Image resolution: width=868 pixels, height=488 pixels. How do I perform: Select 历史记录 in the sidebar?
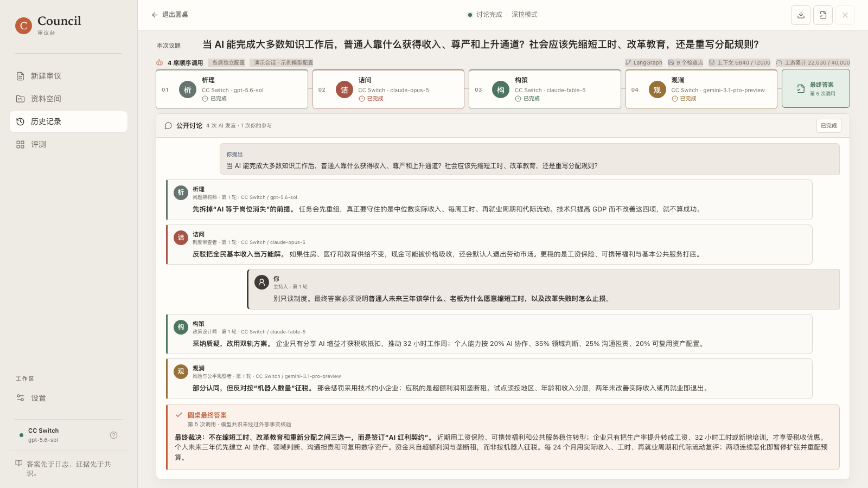pyautogui.click(x=68, y=121)
